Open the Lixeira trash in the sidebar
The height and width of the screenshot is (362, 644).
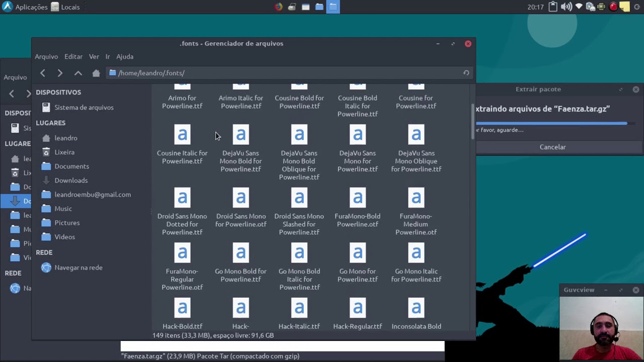[59, 152]
